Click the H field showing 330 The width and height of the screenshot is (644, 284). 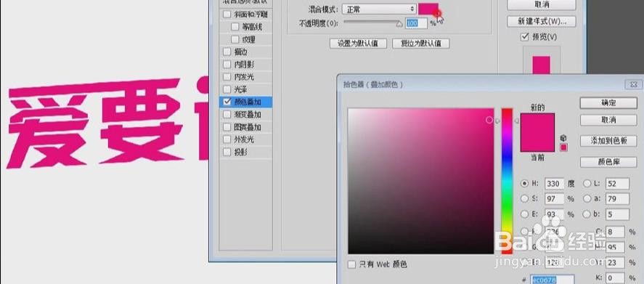click(x=554, y=184)
